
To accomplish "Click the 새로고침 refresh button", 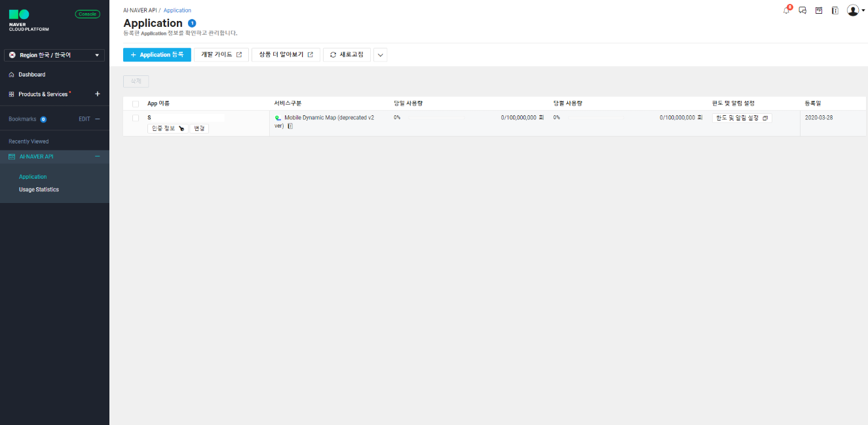I will tap(347, 55).
